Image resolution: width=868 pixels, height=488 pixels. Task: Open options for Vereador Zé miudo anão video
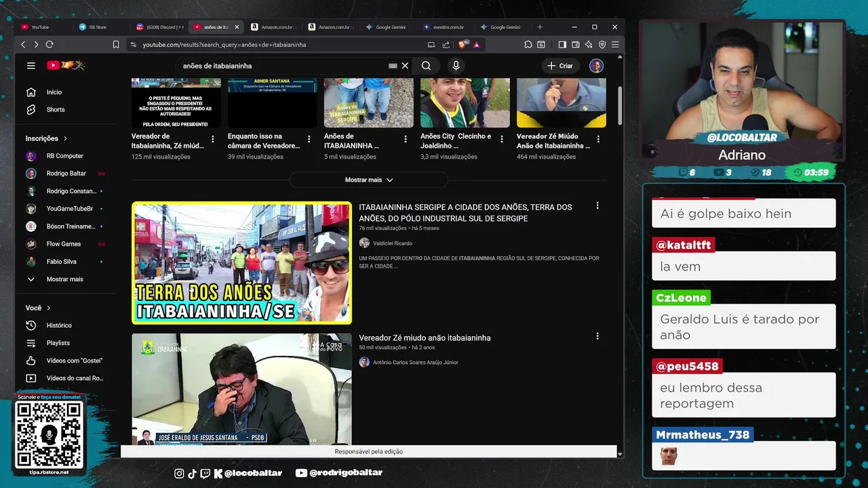click(597, 336)
